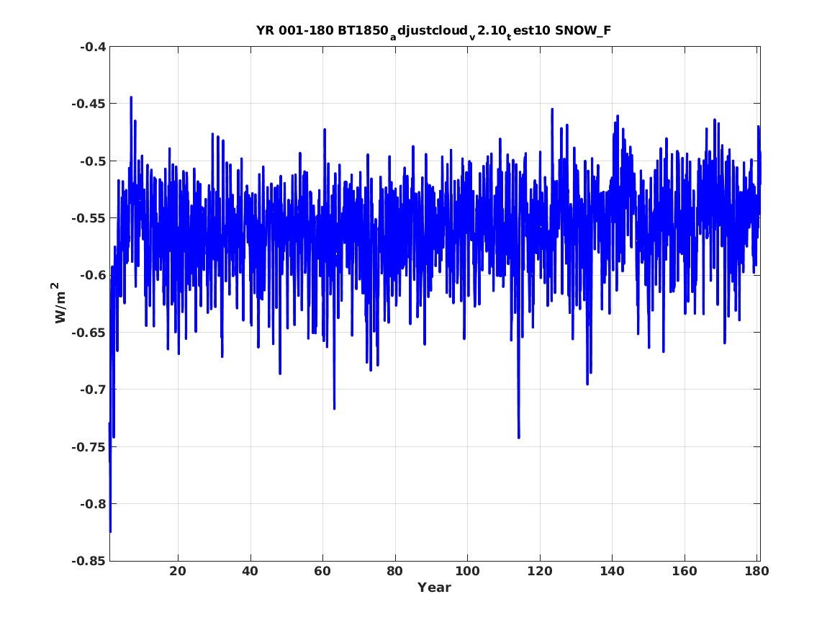Click the y-axis tick label '-0.8'
Image resolution: width=840 pixels, height=630 pixels.
point(93,503)
